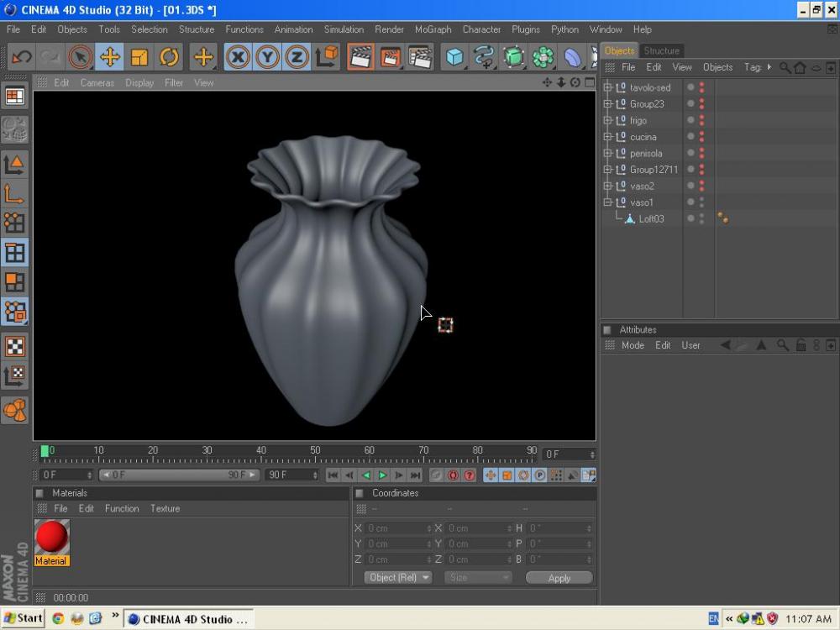
Task: Select the Loft03 object in tree
Action: click(651, 218)
